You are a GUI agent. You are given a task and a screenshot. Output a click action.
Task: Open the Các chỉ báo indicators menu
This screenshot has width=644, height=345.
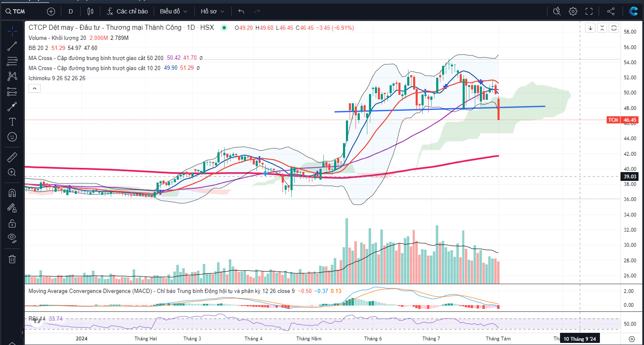tap(127, 11)
